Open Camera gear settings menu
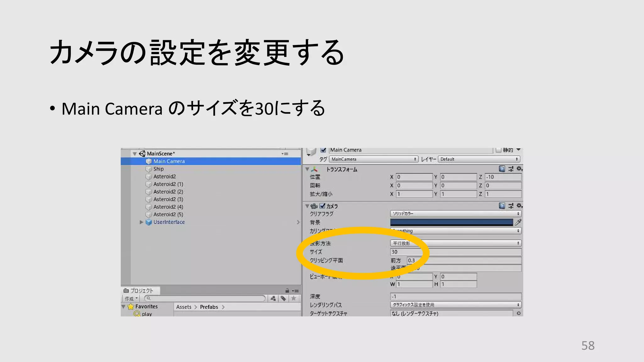This screenshot has height=362, width=644. pyautogui.click(x=519, y=206)
